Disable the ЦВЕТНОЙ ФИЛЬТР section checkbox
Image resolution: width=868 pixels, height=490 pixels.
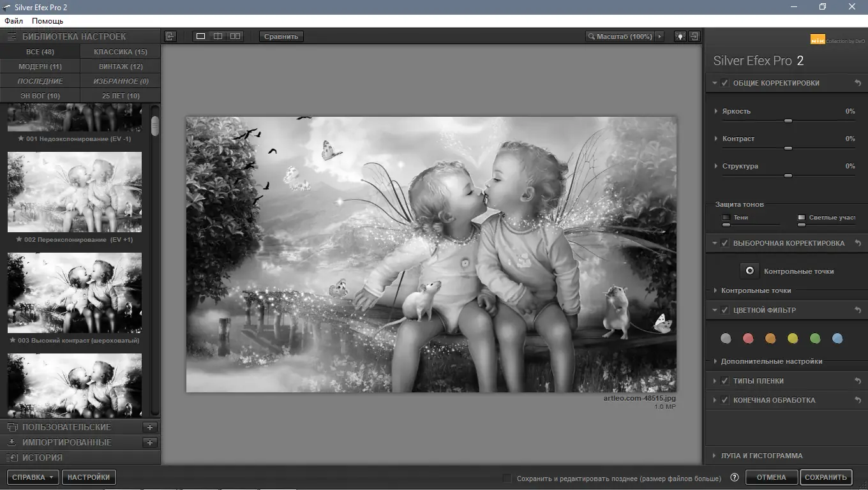coord(725,310)
